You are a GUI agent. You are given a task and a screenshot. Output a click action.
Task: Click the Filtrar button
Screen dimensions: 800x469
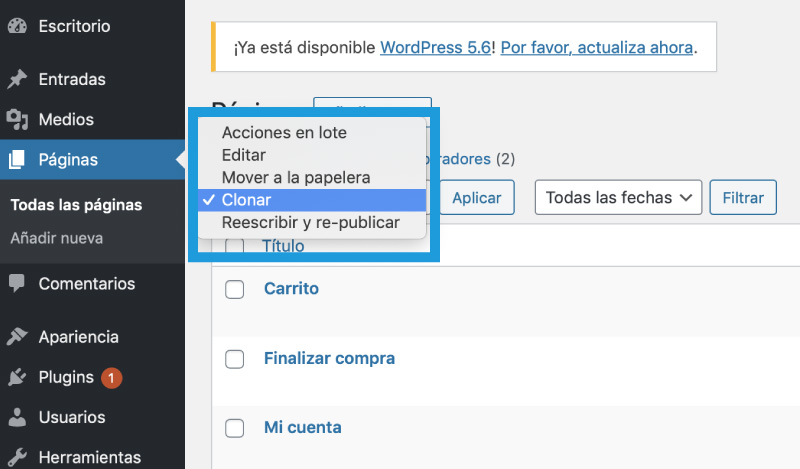pyautogui.click(x=743, y=198)
